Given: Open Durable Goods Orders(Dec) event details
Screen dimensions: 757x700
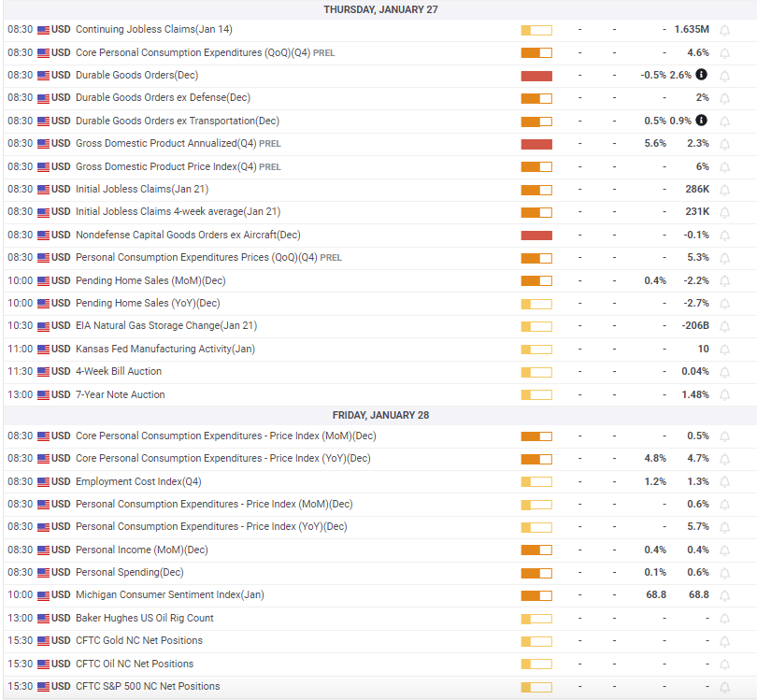Looking at the screenshot, I should click(x=136, y=75).
